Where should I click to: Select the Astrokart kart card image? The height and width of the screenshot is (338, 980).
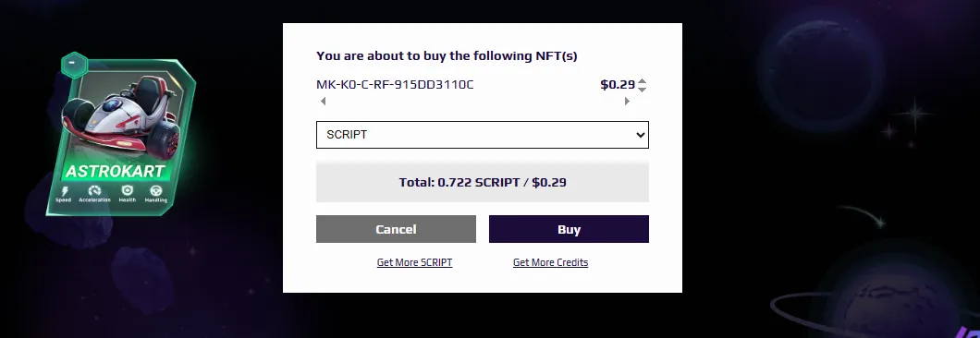pos(121,136)
